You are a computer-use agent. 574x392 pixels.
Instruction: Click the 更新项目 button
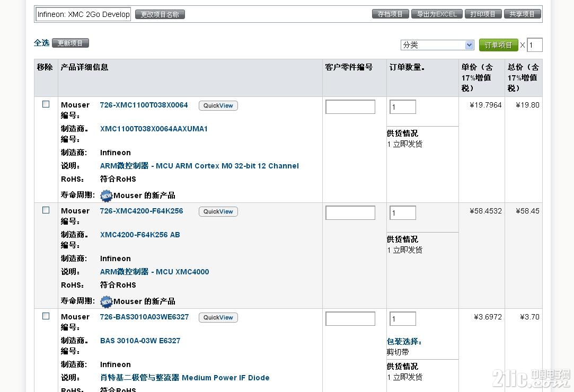tap(70, 43)
